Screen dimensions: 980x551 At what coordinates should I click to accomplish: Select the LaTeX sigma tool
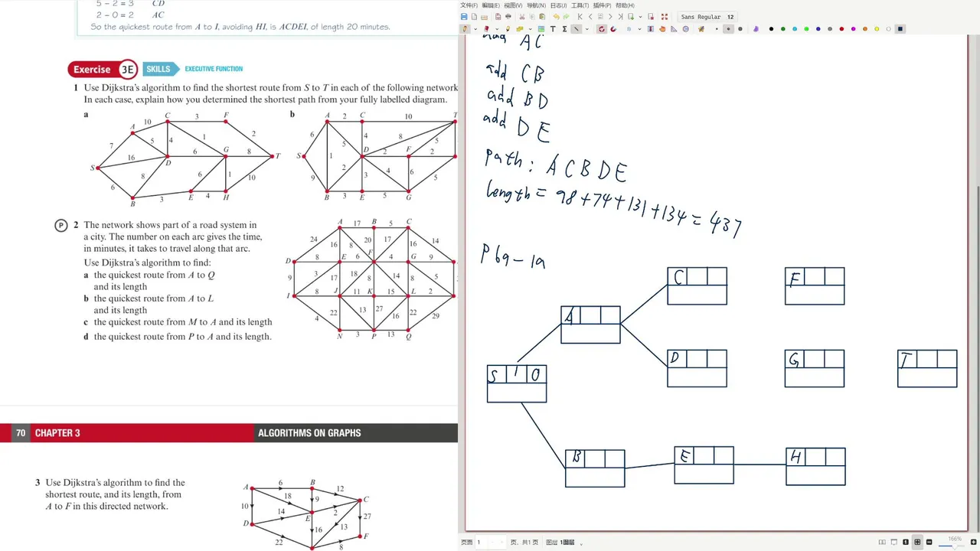pos(565,29)
